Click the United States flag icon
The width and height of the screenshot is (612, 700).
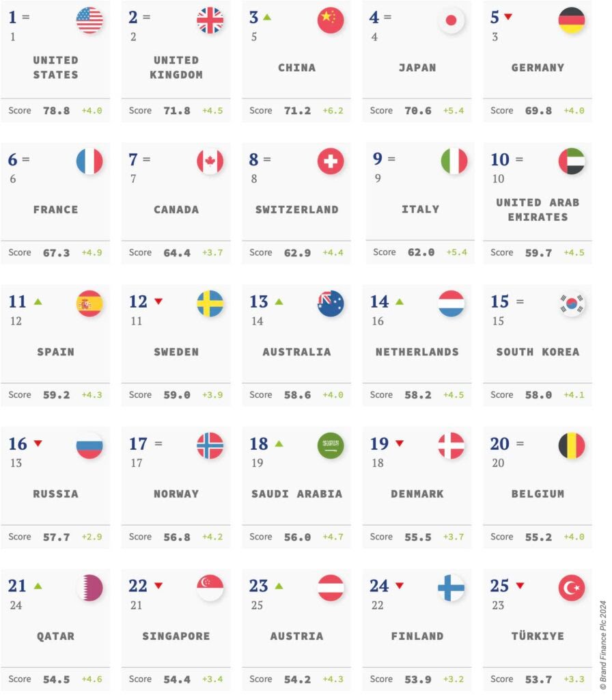[x=89, y=21]
